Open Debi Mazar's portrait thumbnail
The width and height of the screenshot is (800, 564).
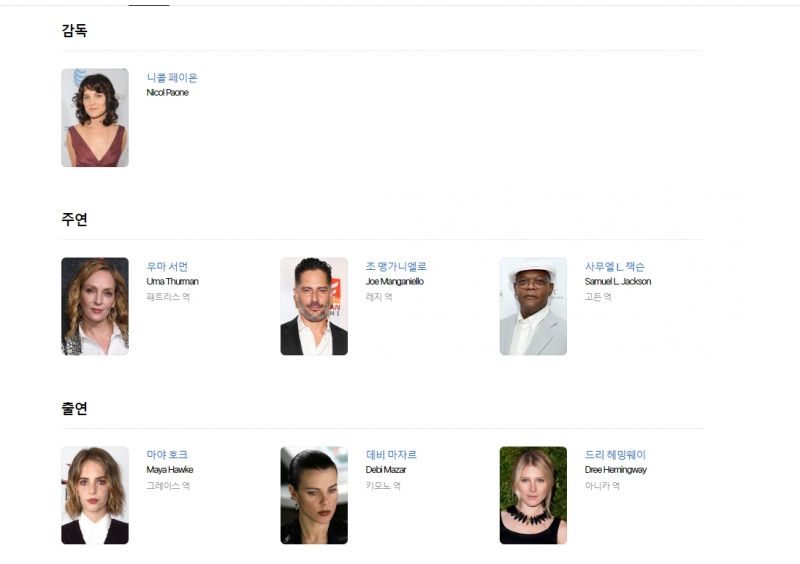pos(314,495)
